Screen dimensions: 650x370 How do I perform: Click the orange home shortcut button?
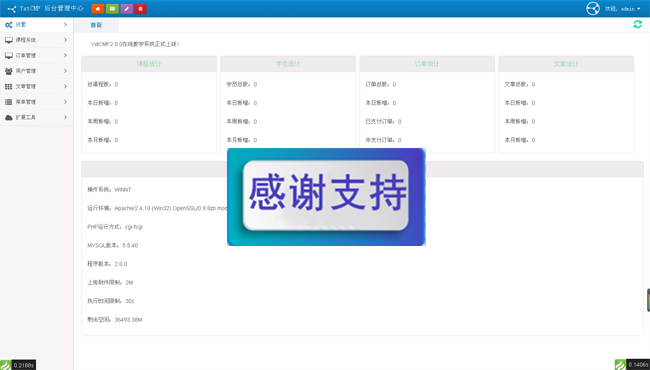click(x=97, y=9)
